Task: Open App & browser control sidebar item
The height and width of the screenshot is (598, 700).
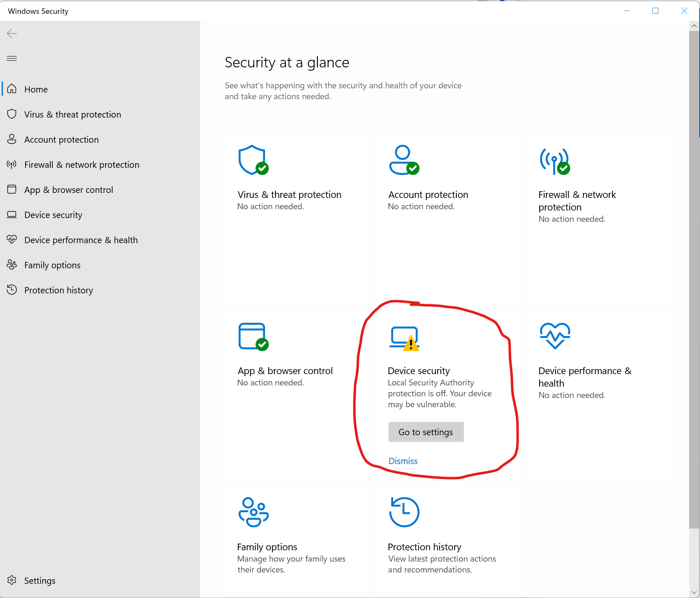Action: coord(100,190)
